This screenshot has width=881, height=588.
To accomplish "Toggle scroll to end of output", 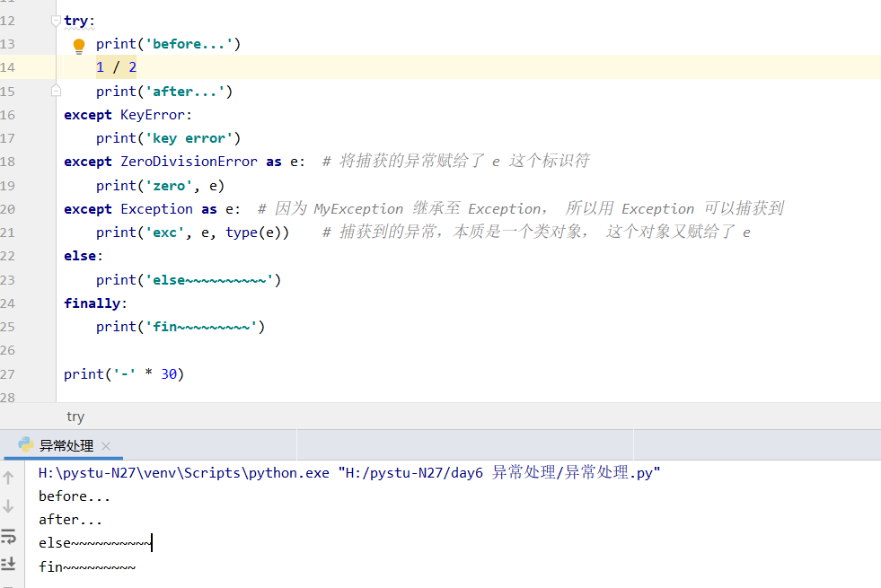I will pyautogui.click(x=9, y=564).
